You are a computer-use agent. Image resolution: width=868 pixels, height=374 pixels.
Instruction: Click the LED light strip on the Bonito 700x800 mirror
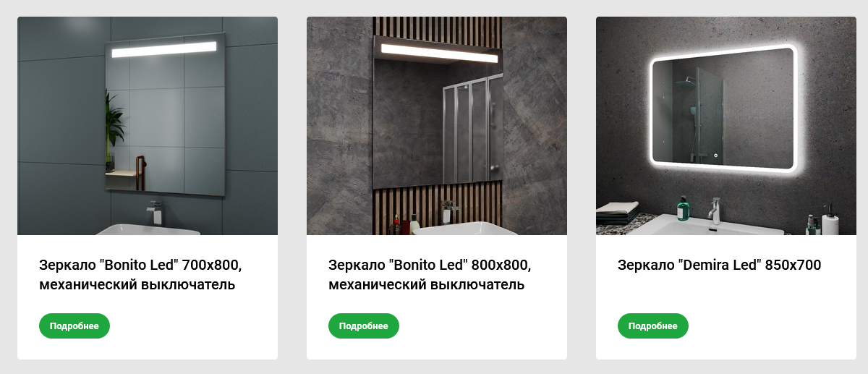(x=163, y=50)
